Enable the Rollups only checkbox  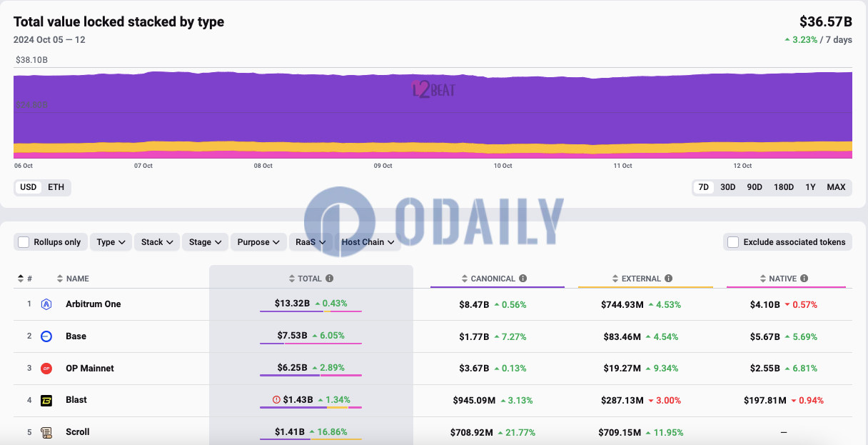coord(24,242)
